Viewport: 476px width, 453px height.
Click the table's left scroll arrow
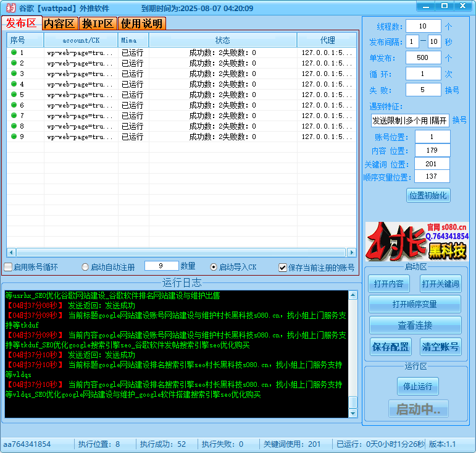click(x=11, y=252)
